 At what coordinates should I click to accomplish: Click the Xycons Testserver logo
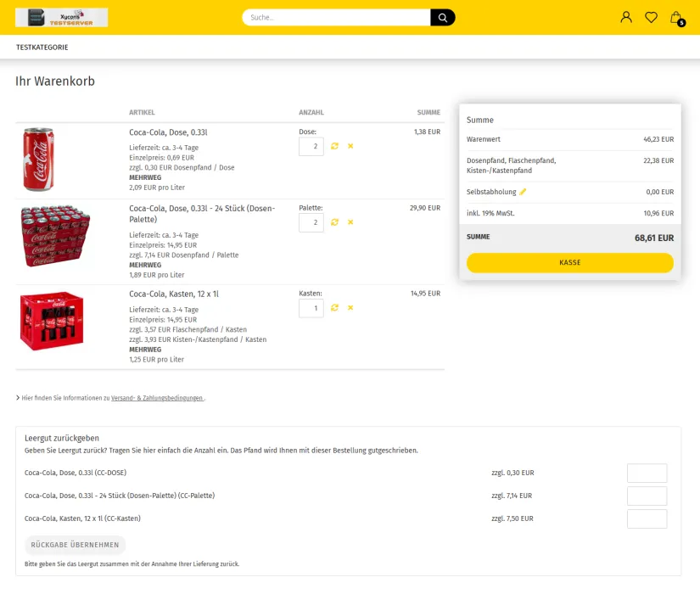(x=62, y=18)
